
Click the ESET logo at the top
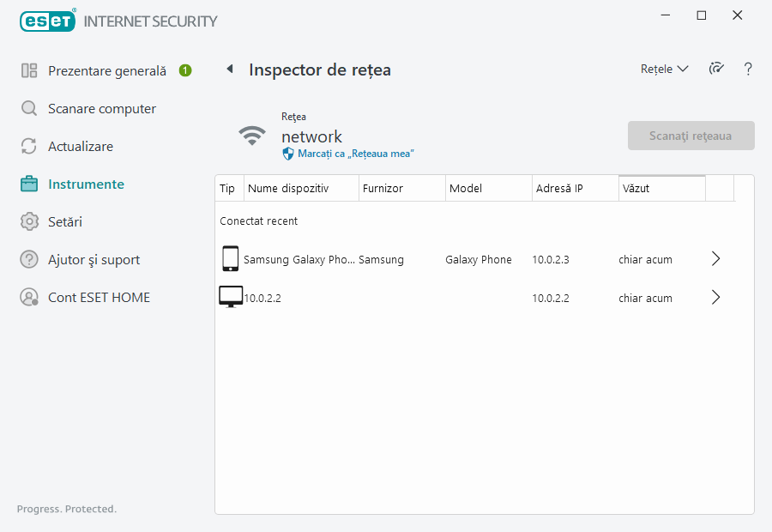(48, 21)
